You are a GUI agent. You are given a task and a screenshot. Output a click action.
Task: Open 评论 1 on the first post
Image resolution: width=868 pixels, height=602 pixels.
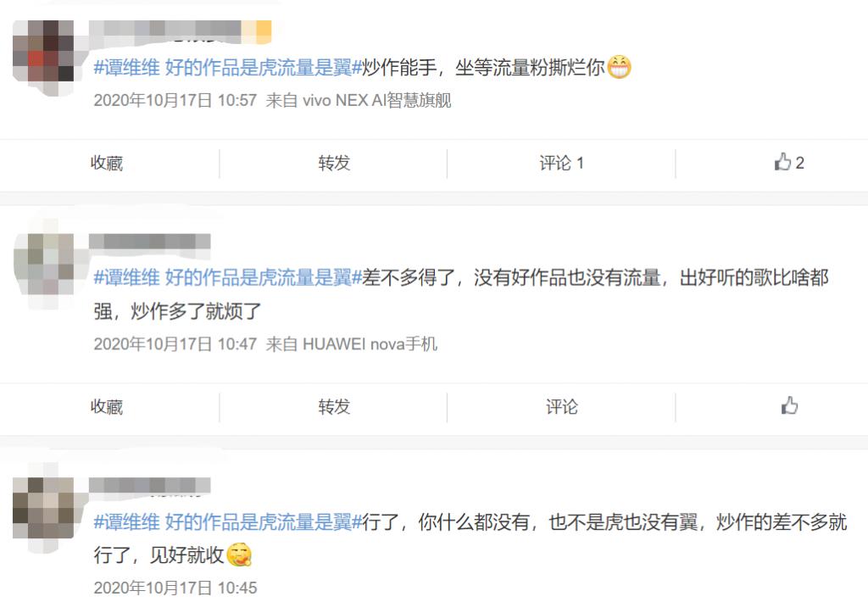point(561,163)
